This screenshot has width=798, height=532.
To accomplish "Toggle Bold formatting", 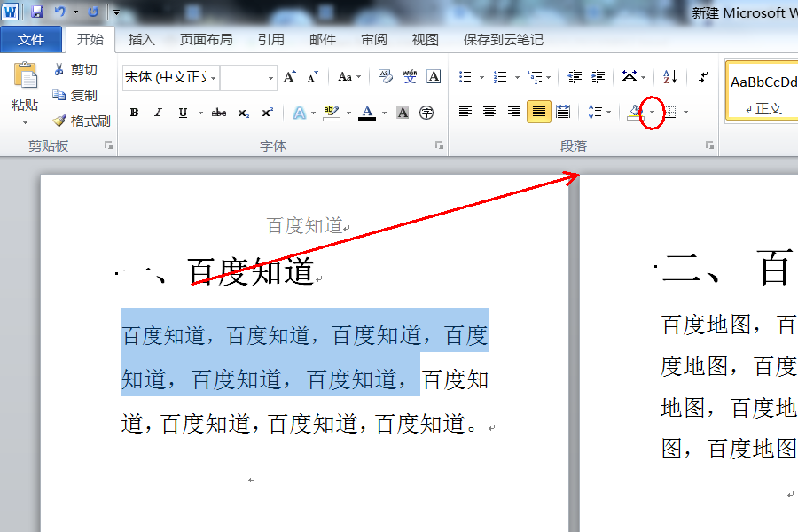I will click(135, 113).
